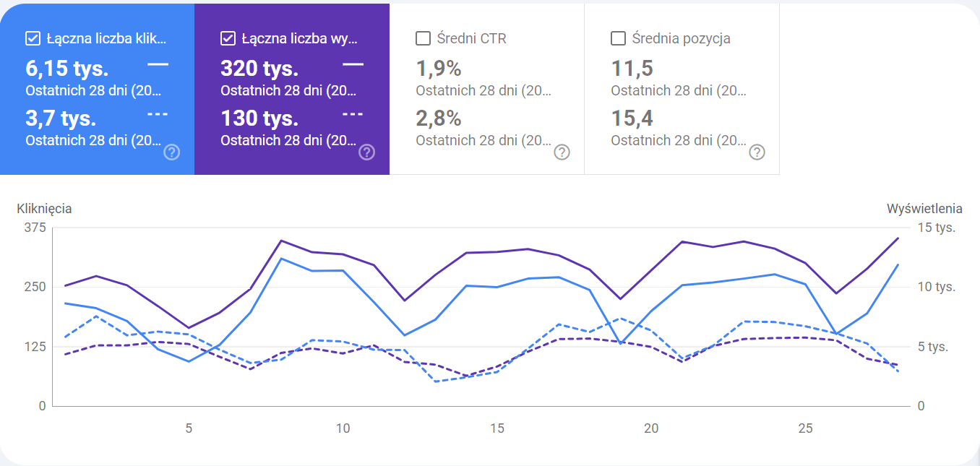Click dashed line legend on impressions card

pyautogui.click(x=353, y=114)
